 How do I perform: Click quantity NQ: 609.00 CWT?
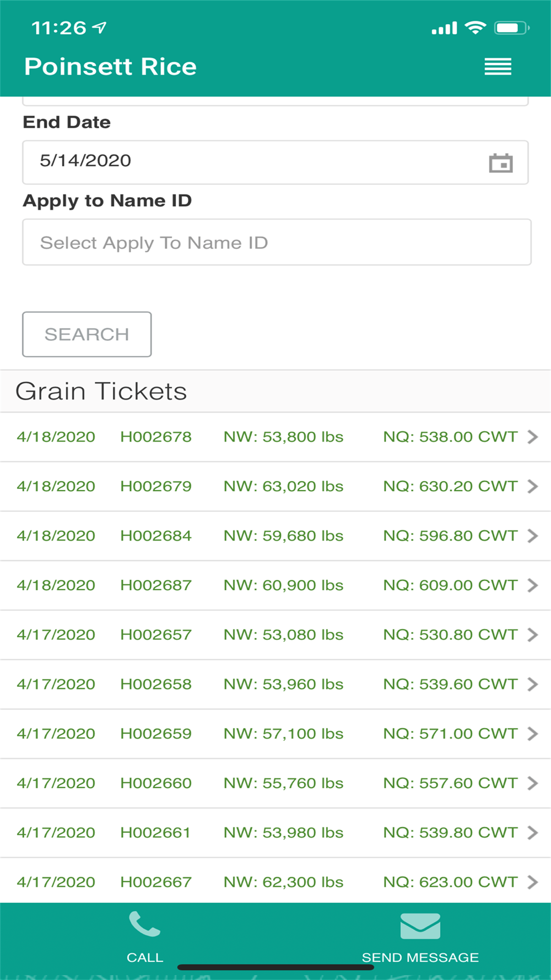[x=450, y=585]
